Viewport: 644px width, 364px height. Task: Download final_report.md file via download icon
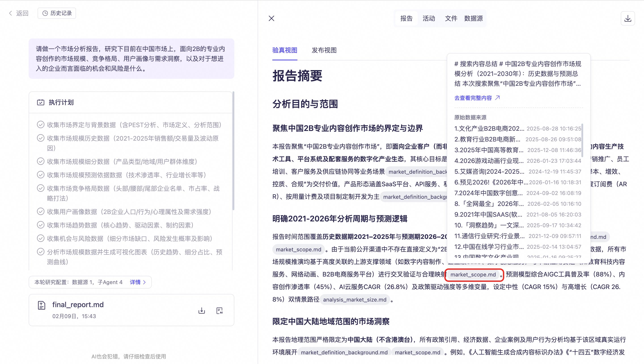201,310
